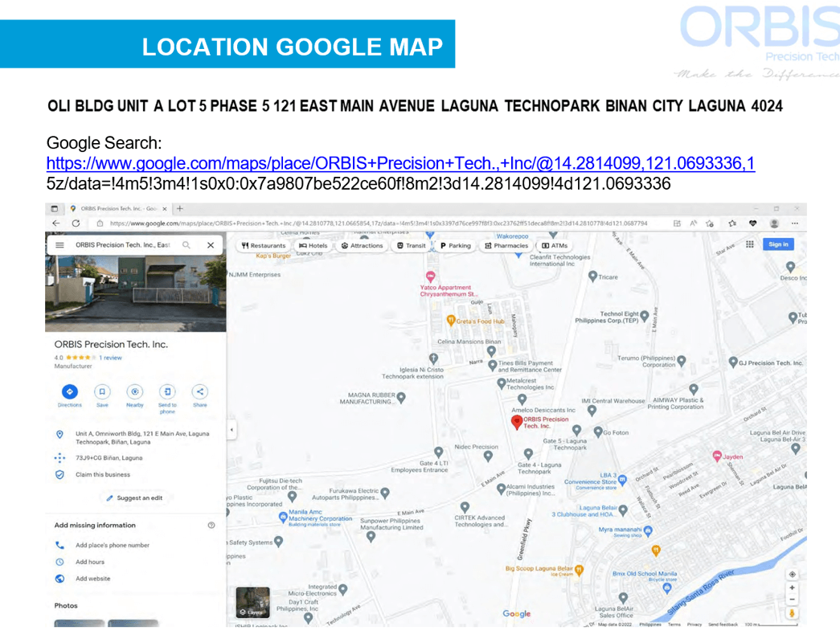Drop the Pegman for Street View
The image size is (840, 643).
tap(792, 613)
